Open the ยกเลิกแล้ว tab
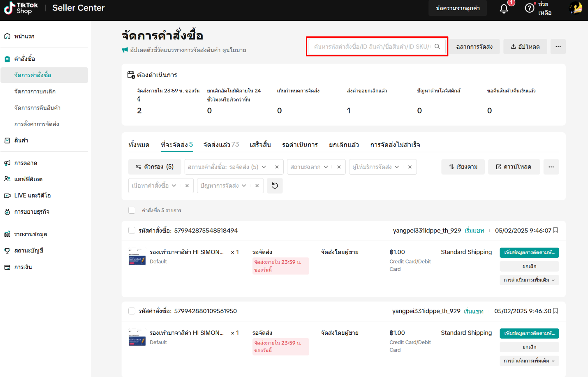Screen dimensions: 588x377 click(343, 145)
